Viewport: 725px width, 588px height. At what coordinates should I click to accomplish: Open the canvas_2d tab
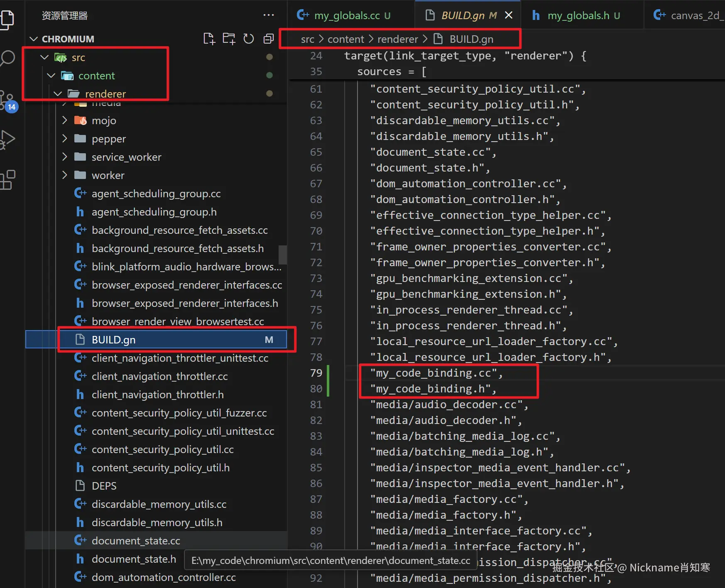(x=685, y=15)
